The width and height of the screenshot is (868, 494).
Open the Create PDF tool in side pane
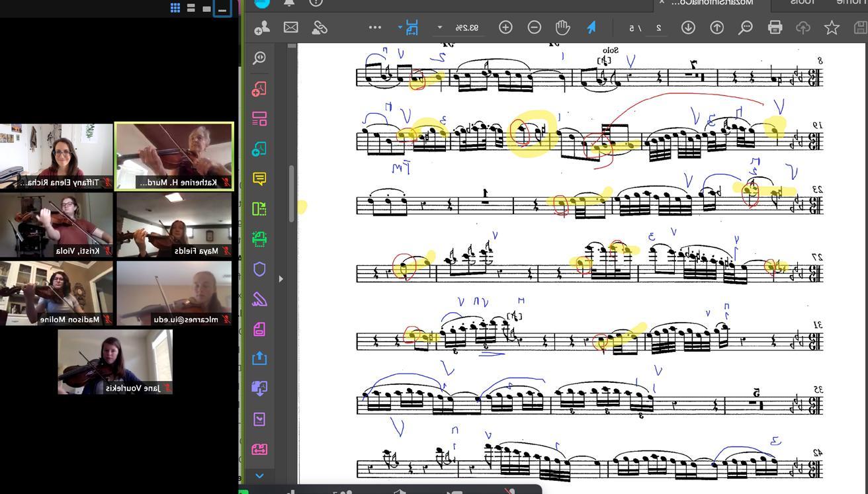[259, 89]
